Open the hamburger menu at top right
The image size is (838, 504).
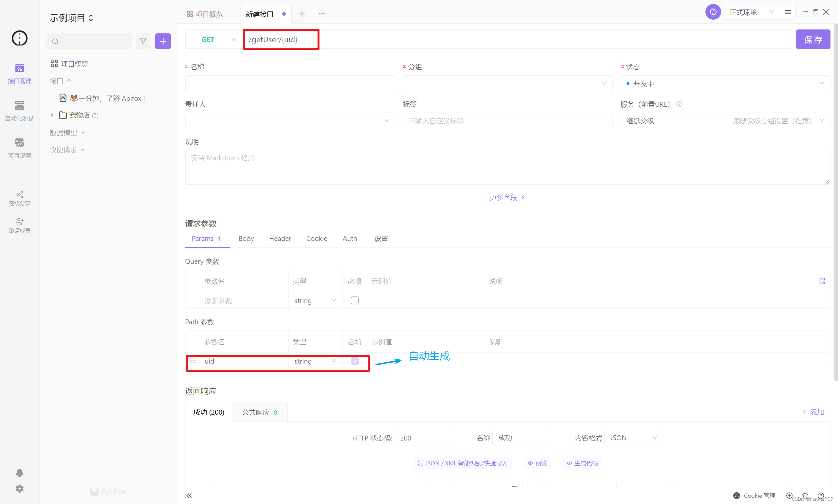(788, 12)
